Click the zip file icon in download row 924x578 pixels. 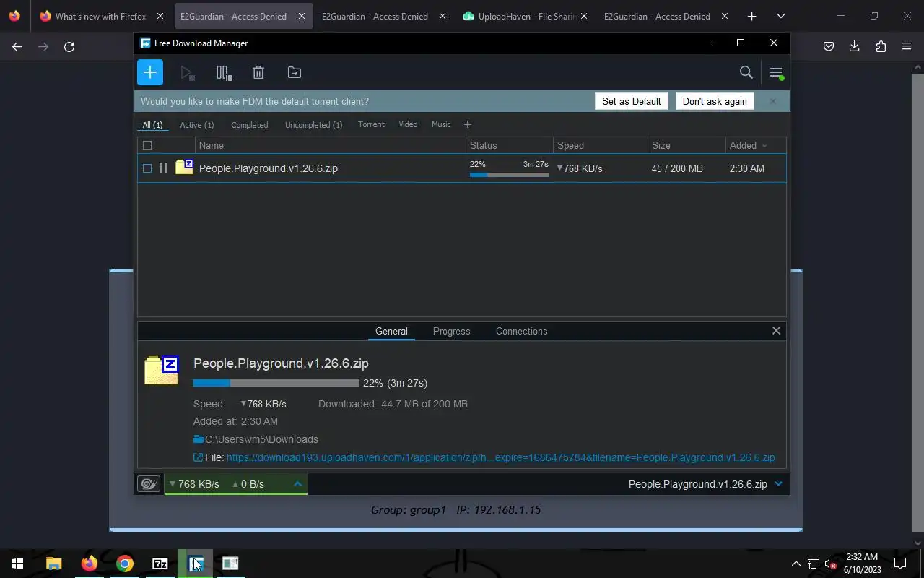click(x=184, y=167)
